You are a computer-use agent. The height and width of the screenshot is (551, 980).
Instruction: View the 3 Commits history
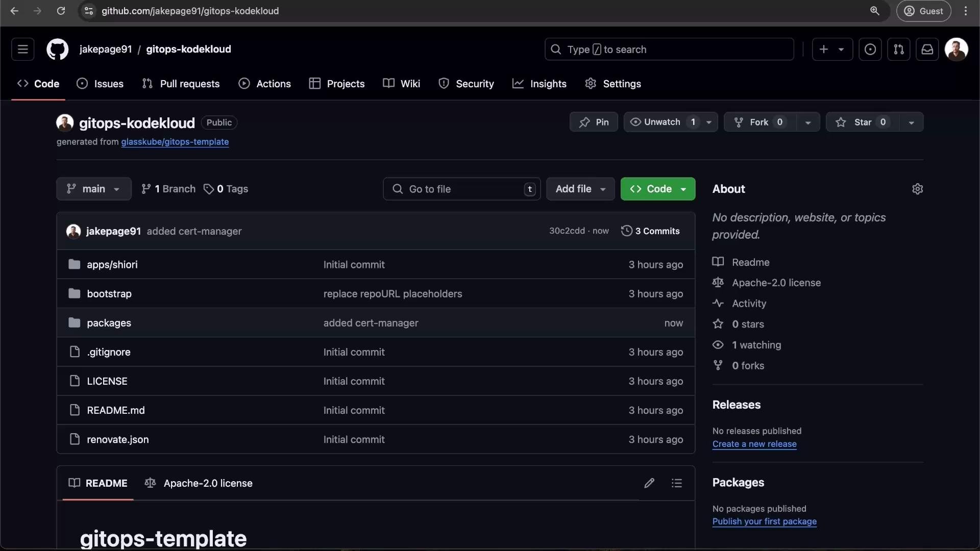point(650,231)
